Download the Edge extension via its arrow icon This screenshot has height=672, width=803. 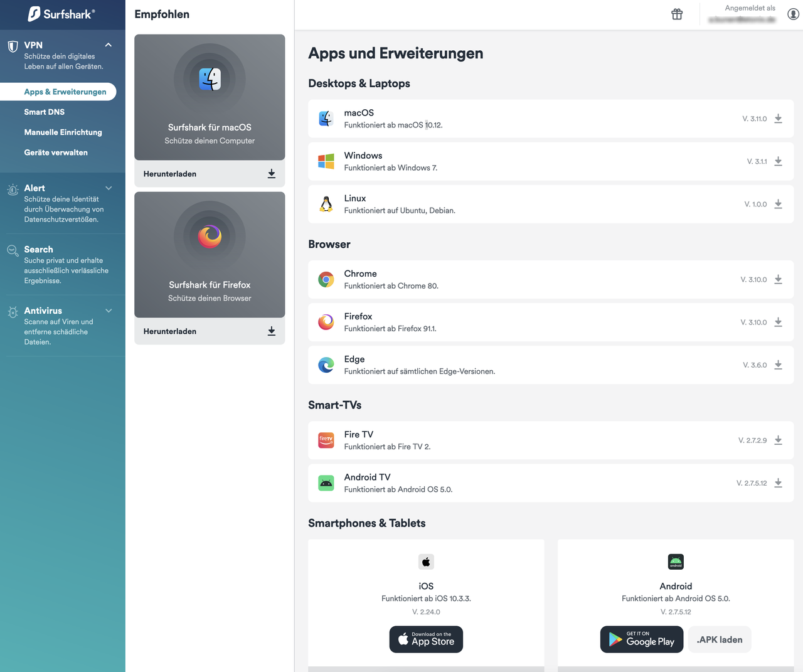tap(778, 365)
